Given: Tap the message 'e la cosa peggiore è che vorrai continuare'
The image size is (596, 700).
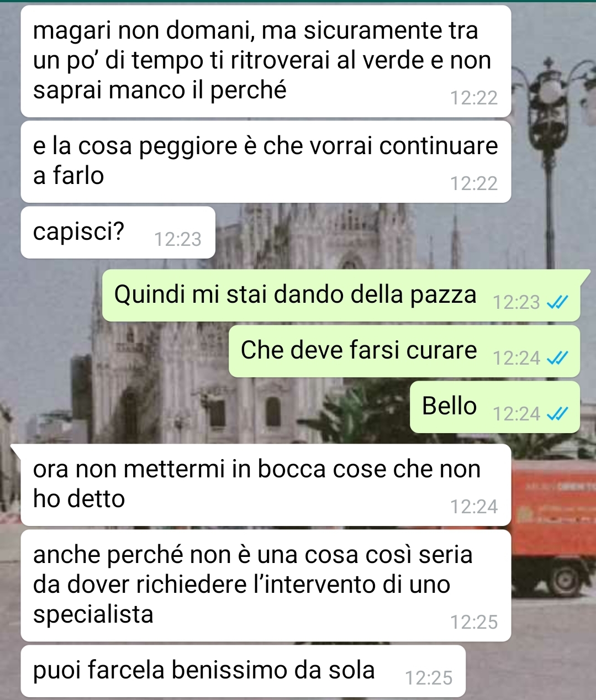Looking at the screenshot, I should (x=266, y=162).
